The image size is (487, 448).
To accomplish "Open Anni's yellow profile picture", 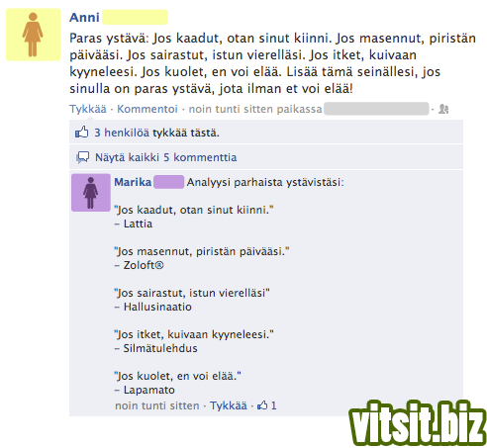I will 34,35.
